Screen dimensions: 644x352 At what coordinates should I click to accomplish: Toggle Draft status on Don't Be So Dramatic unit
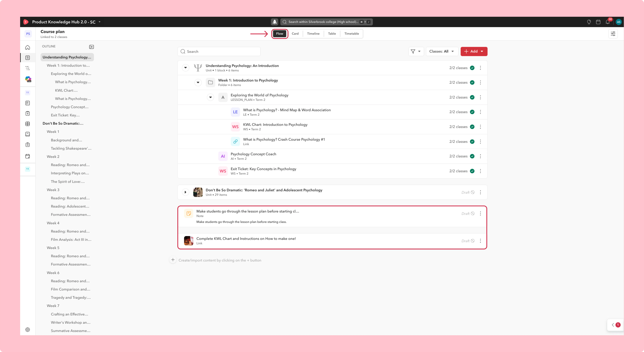tap(468, 192)
